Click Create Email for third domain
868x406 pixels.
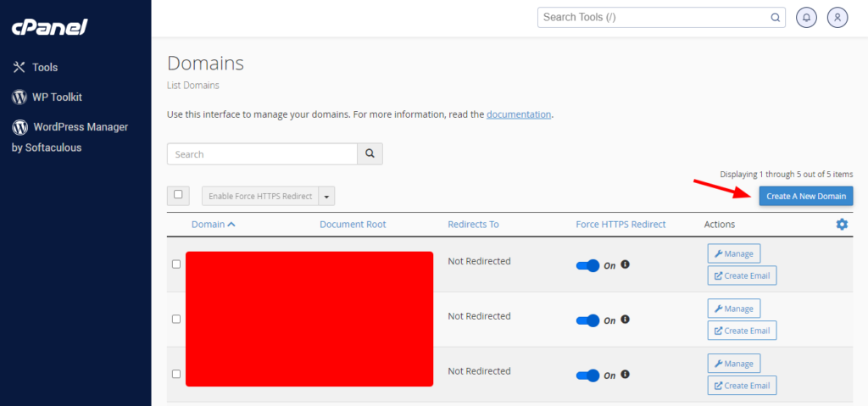pyautogui.click(x=743, y=385)
